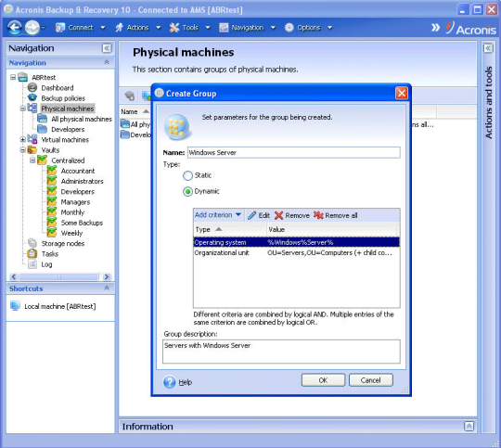Open the Actions dropdown arrow
This screenshot has width=501, height=448.
(158, 28)
